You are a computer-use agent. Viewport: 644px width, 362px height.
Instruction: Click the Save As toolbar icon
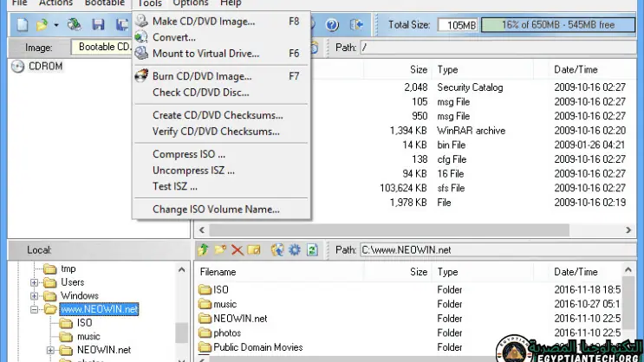coord(122,24)
